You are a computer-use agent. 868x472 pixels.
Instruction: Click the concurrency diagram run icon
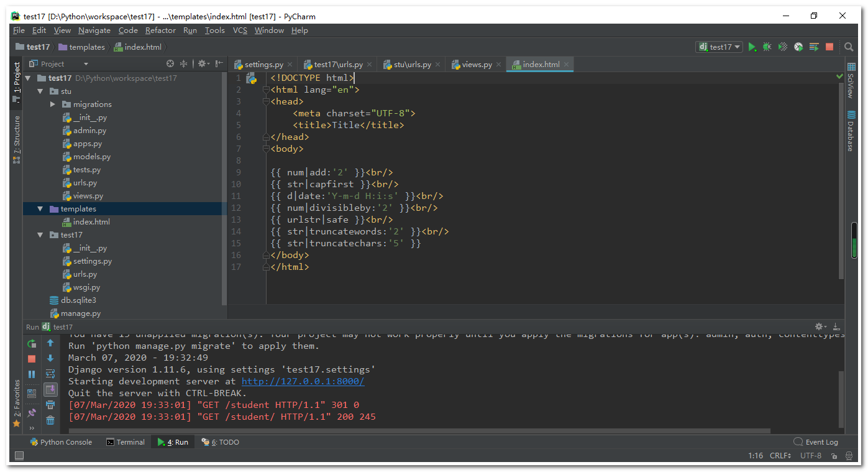point(814,47)
